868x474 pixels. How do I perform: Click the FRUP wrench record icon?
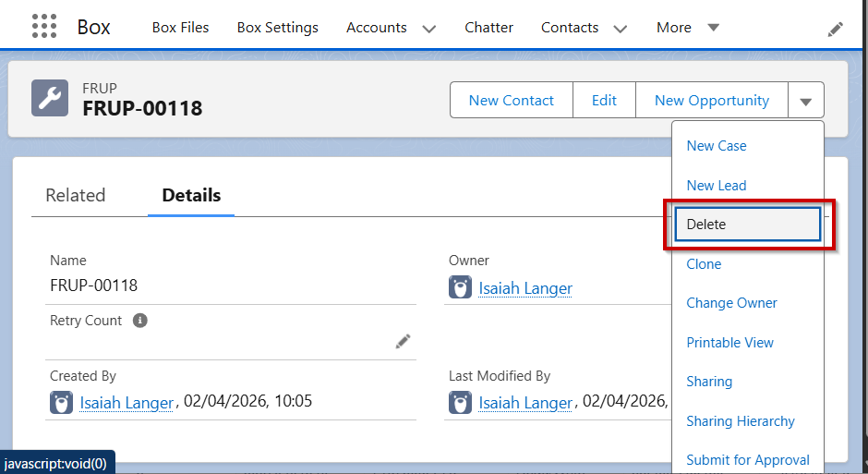tap(50, 98)
